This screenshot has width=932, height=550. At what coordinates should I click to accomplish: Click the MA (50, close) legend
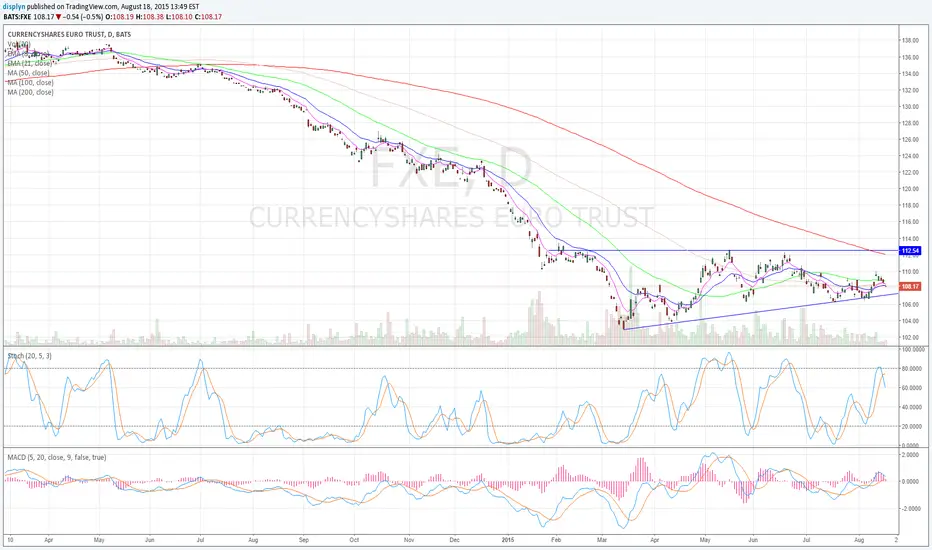click(29, 73)
